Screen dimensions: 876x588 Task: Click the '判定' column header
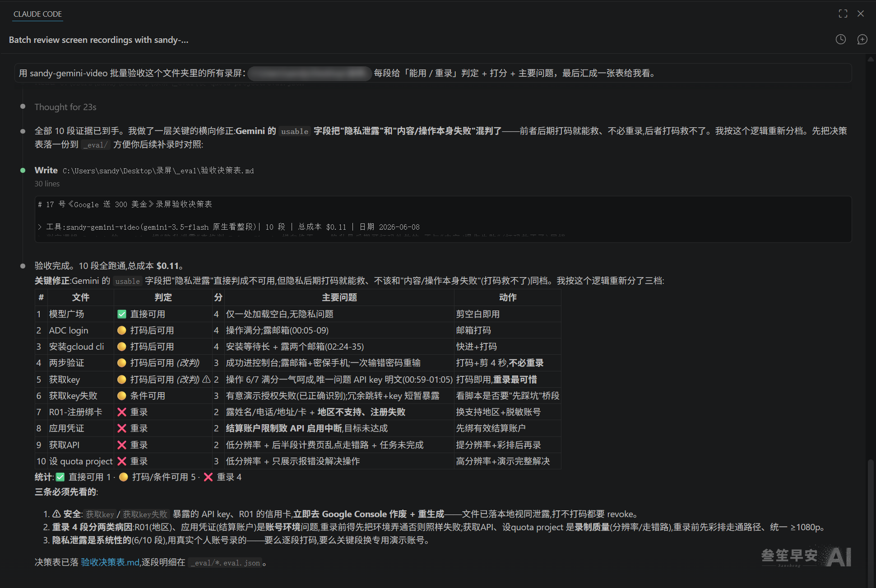pos(163,297)
